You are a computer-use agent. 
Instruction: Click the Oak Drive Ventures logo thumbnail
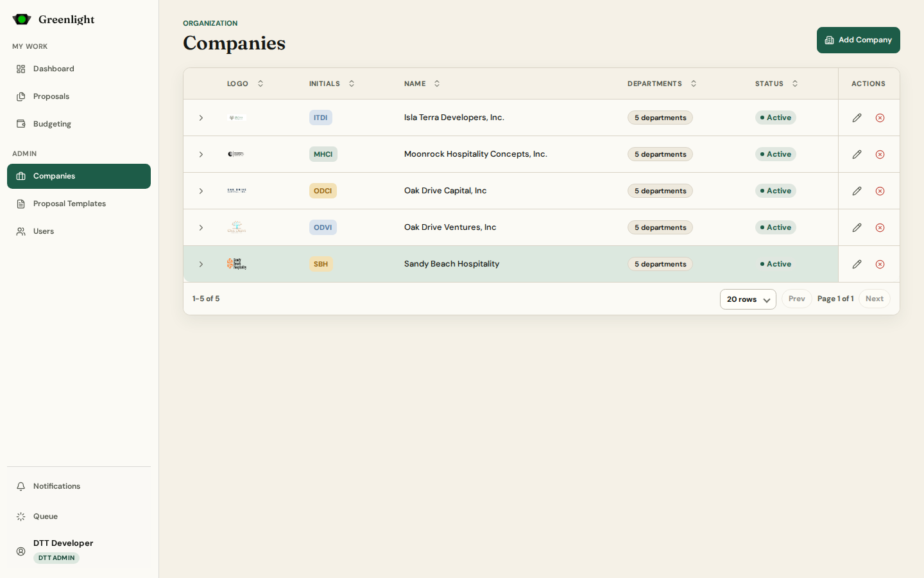[x=237, y=227]
